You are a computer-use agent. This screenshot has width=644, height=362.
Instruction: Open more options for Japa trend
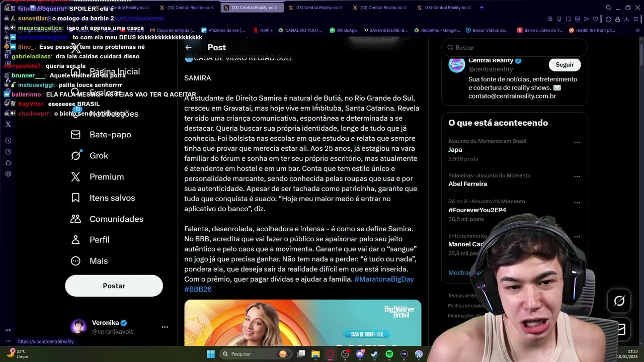tap(577, 142)
